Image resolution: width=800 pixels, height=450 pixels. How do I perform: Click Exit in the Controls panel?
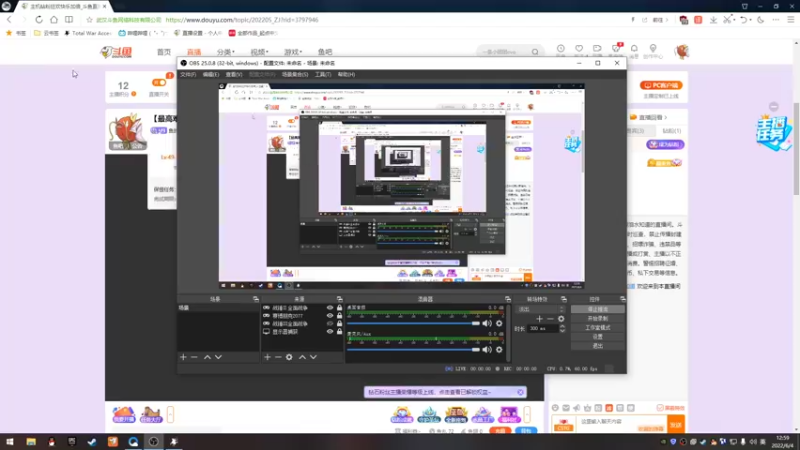click(597, 346)
